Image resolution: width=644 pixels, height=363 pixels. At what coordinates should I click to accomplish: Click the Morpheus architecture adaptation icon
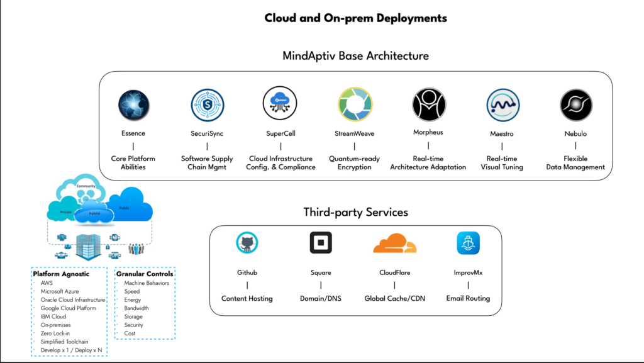[x=428, y=104]
